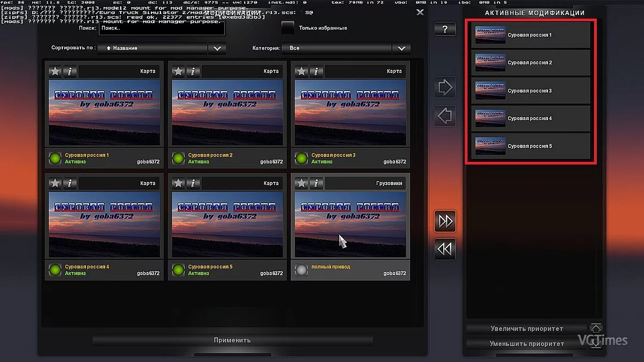
Task: Toggle green status light of Суровая россия 2
Action: (x=178, y=158)
